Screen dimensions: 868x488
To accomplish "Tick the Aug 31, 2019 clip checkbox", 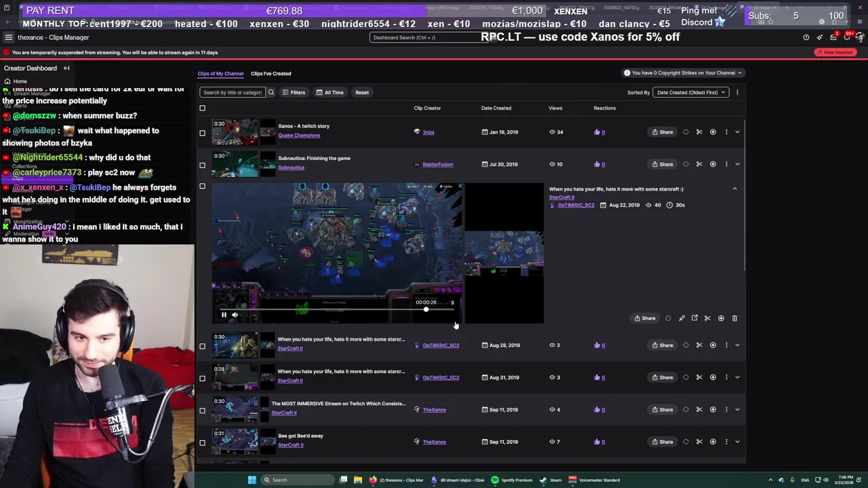I will 202,378.
